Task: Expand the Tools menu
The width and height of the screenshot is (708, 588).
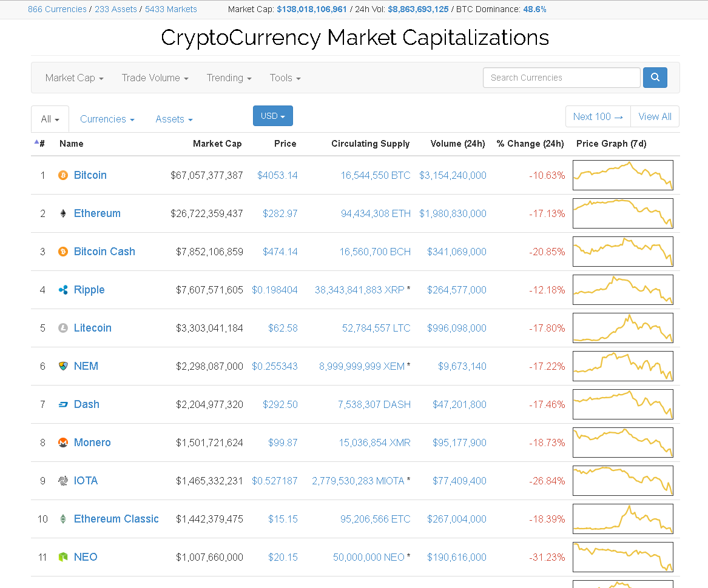Action: point(285,78)
